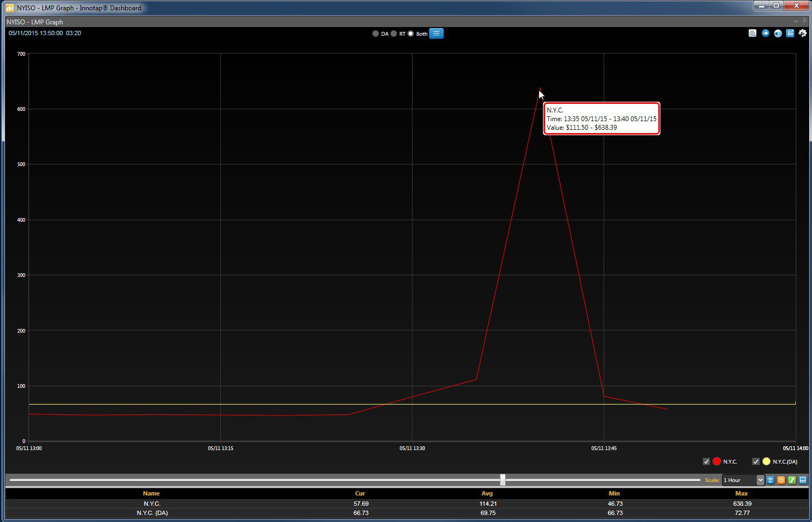The width and height of the screenshot is (812, 522).
Task: Click the Max column header
Action: click(742, 493)
